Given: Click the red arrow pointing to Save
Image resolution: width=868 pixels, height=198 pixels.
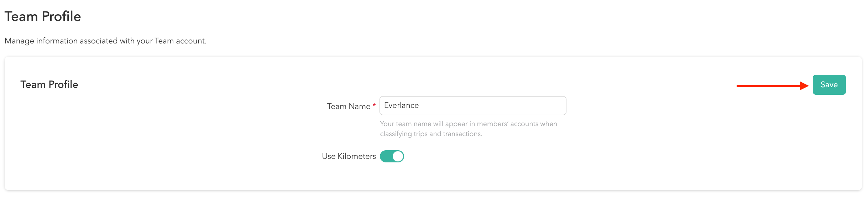Looking at the screenshot, I should [769, 86].
